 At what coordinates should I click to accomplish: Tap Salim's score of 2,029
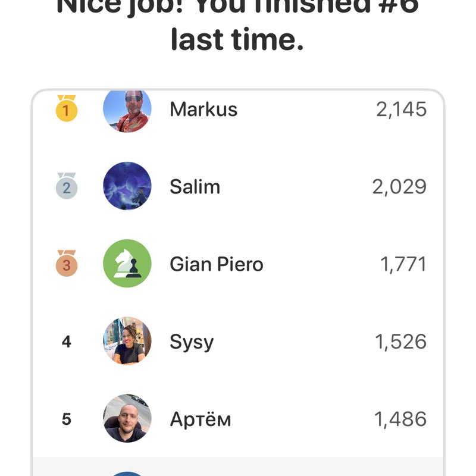point(399,187)
